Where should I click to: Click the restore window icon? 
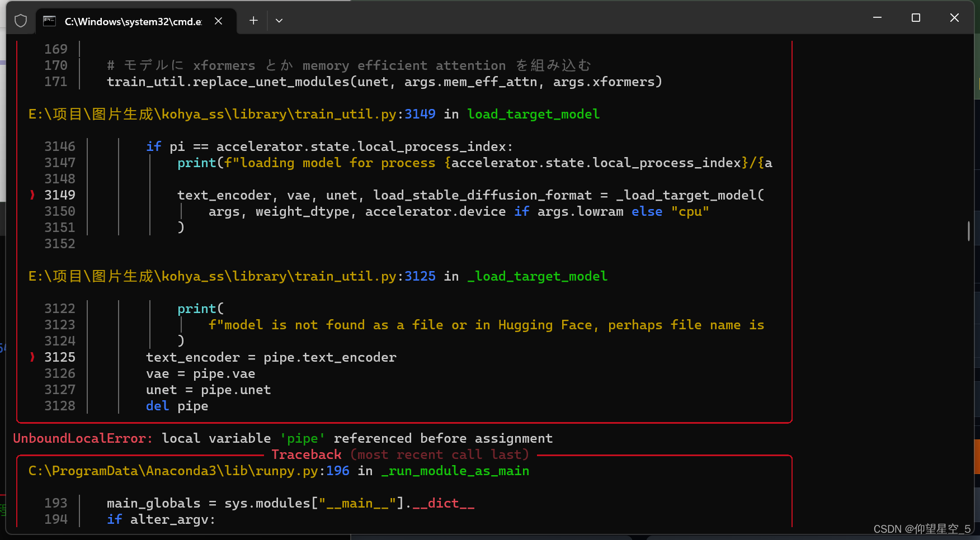(916, 17)
